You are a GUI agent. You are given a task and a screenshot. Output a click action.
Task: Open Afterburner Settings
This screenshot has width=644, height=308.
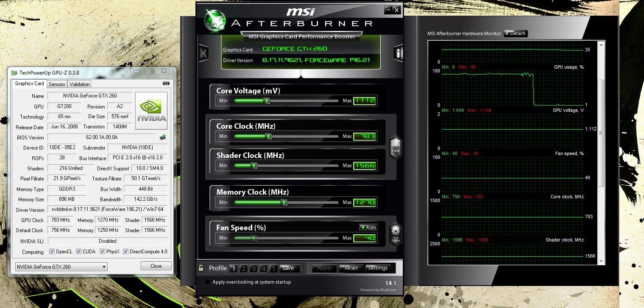click(x=378, y=268)
